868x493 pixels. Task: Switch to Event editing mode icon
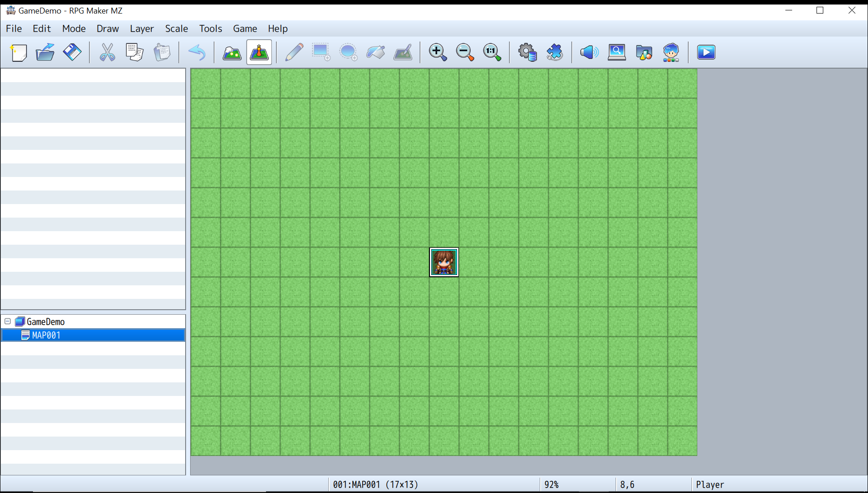pyautogui.click(x=259, y=52)
